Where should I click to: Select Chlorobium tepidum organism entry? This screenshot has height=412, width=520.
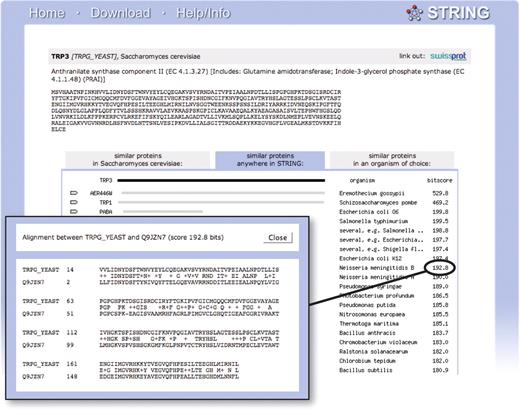point(367,361)
